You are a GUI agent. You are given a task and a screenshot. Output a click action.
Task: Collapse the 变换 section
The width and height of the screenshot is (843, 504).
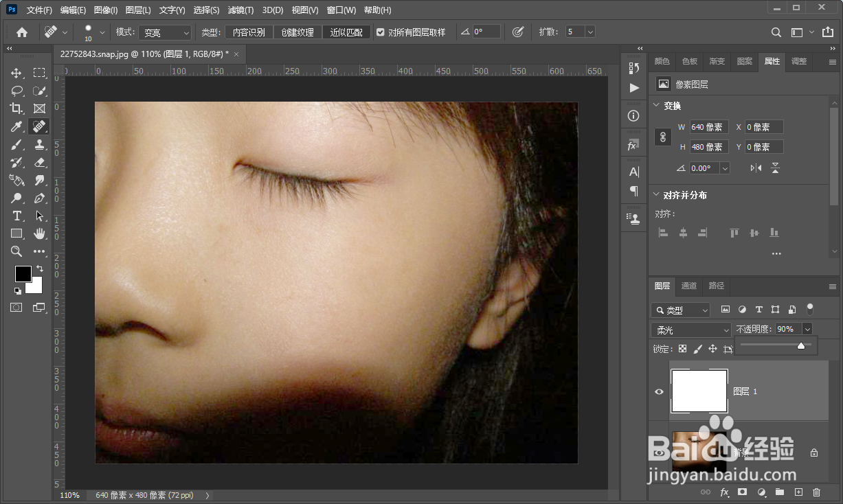pos(656,106)
